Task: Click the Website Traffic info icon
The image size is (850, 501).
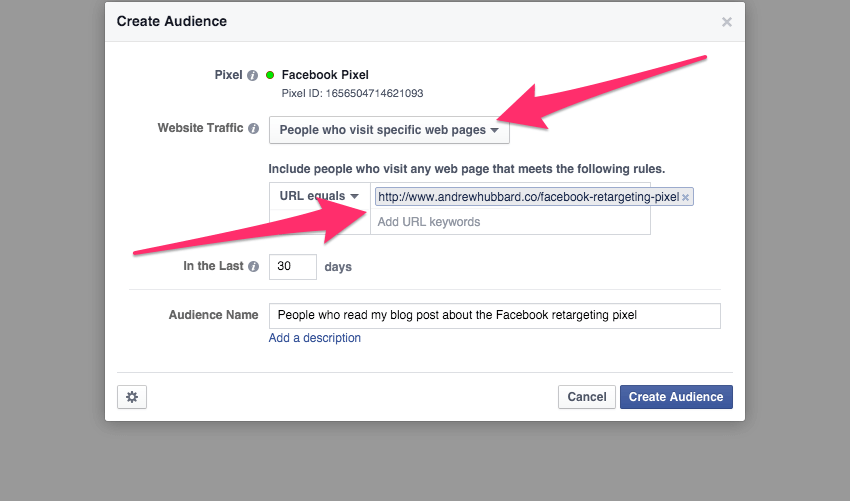Action: [253, 129]
